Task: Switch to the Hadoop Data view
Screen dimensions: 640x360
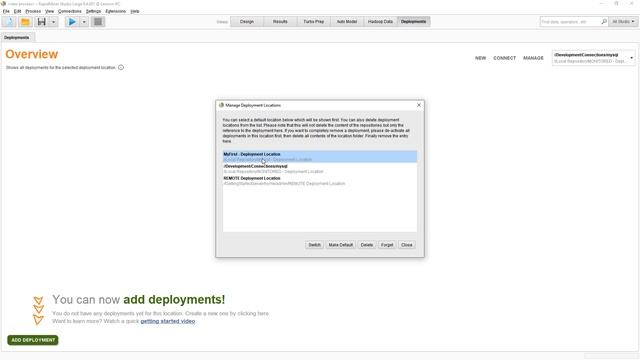Action: (x=380, y=22)
